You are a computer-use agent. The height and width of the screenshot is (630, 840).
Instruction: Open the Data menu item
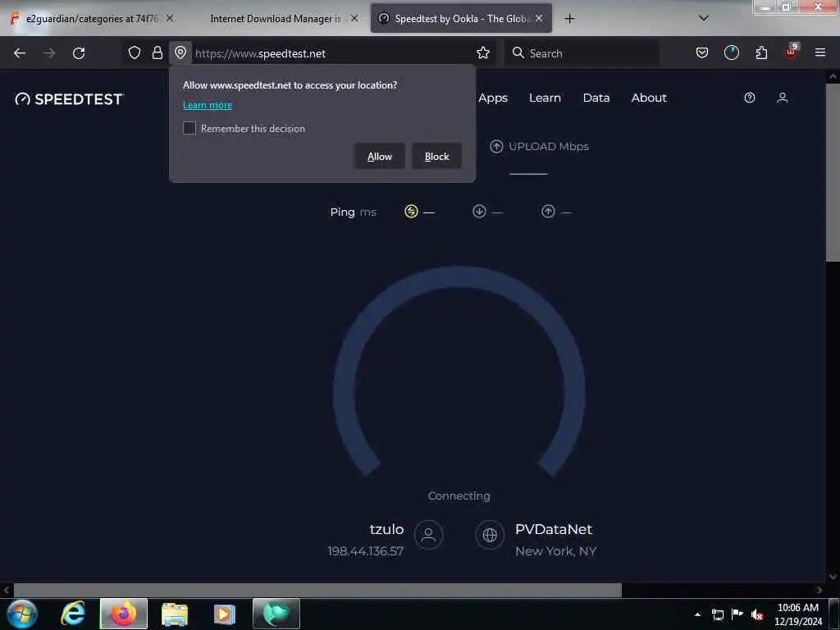tap(596, 98)
